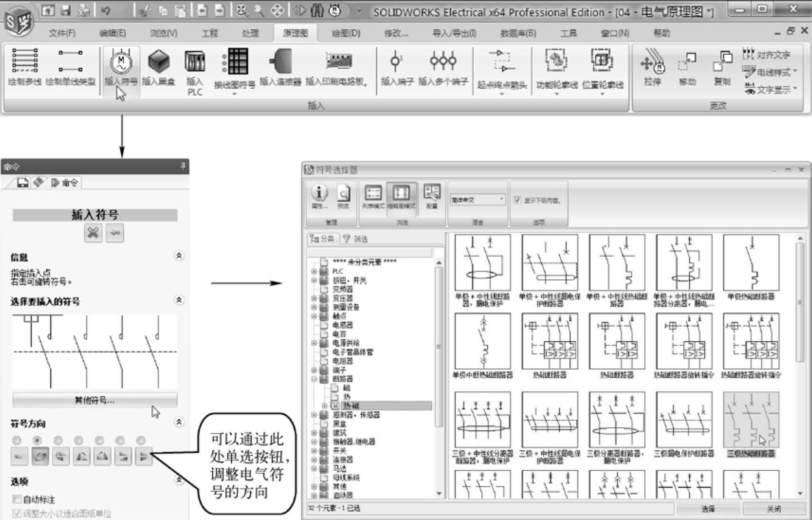Click the pin icon beside cancel button

pyautogui.click(x=115, y=233)
